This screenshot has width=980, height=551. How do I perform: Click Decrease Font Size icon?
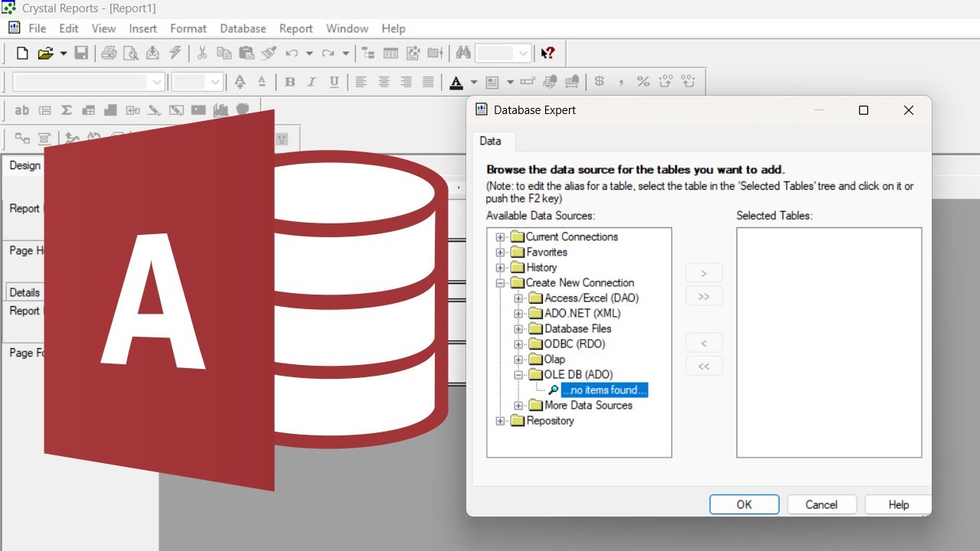[262, 82]
